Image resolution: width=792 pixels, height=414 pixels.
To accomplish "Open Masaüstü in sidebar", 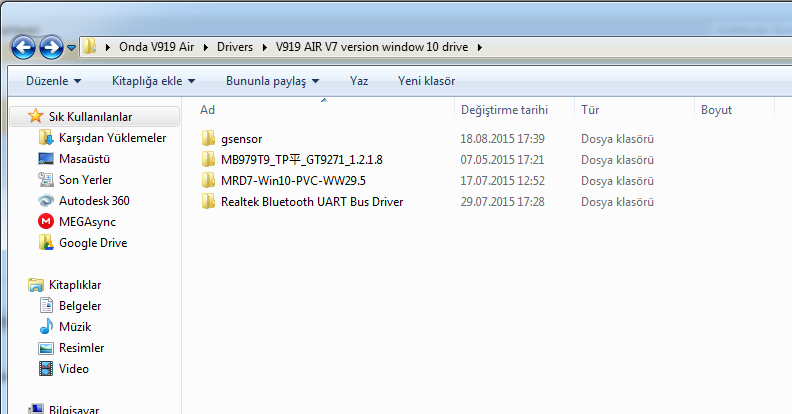I will pos(84,159).
